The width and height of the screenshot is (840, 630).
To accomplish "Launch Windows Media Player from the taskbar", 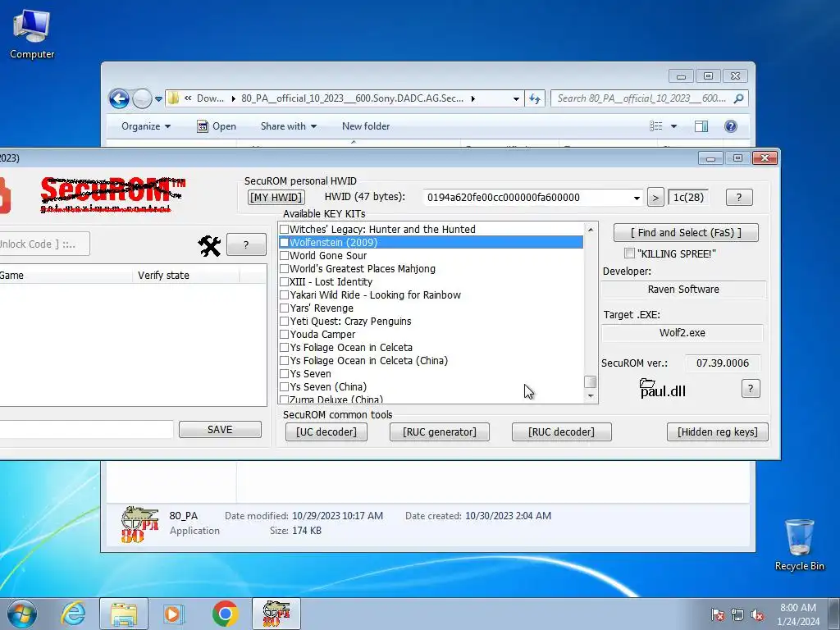I will (x=173, y=614).
